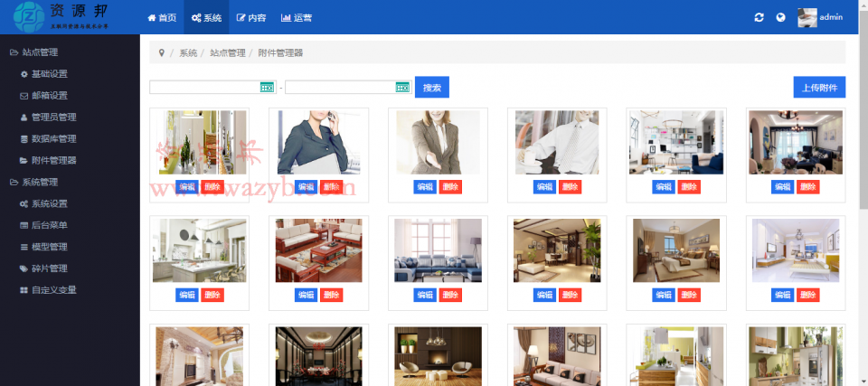This screenshot has width=868, height=386.
Task: Open the white kitchen thumbnail
Action: click(x=199, y=250)
